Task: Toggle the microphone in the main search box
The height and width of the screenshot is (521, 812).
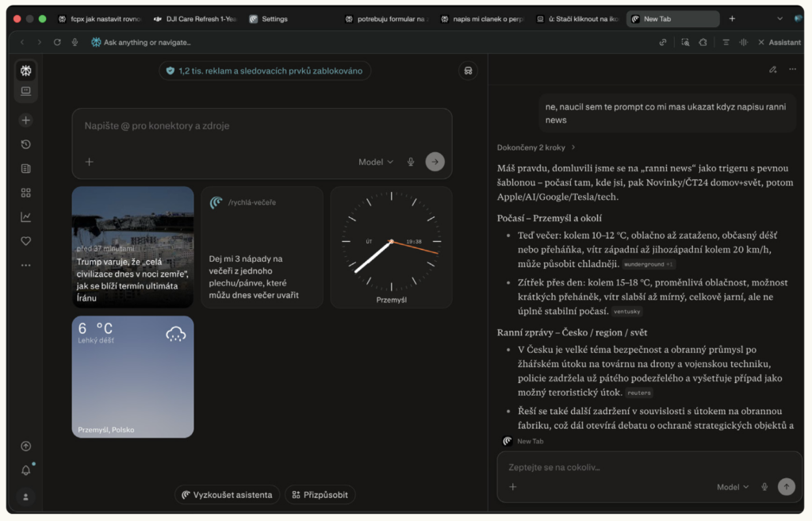Action: point(411,162)
